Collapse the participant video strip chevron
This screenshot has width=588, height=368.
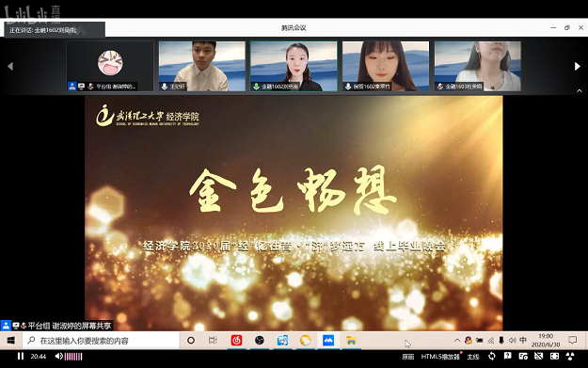click(580, 90)
